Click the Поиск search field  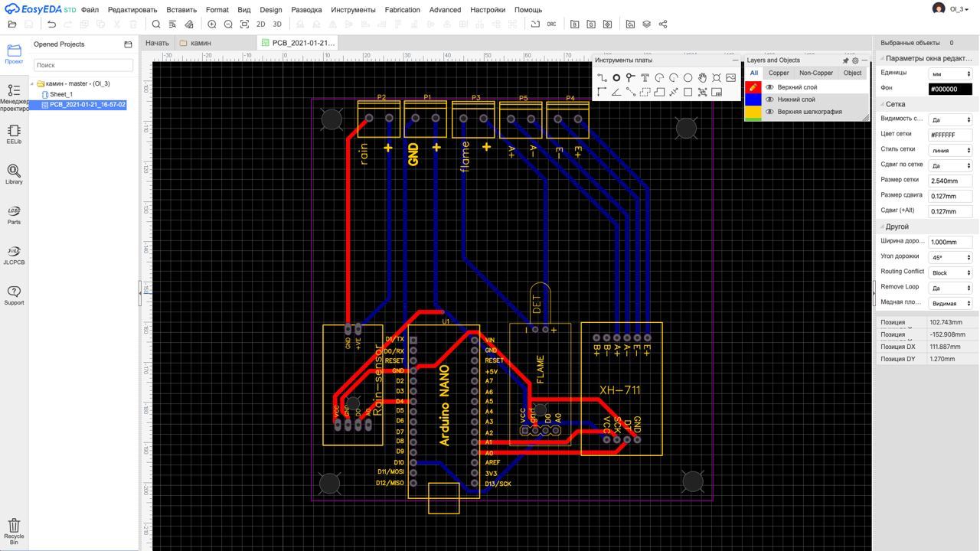[83, 65]
